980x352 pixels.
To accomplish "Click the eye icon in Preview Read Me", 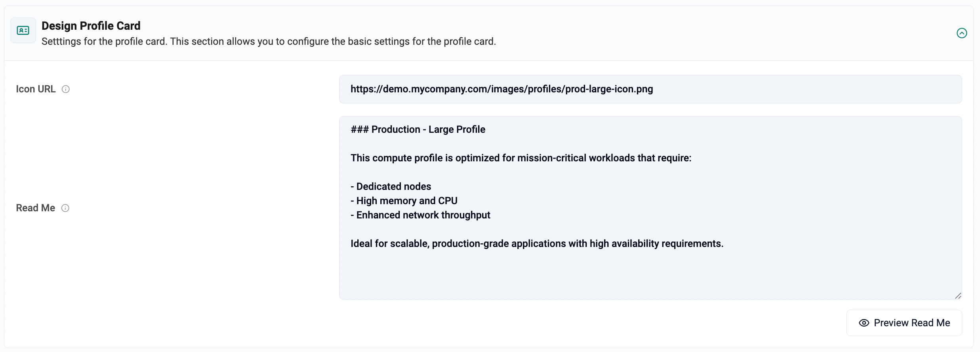I will click(x=864, y=323).
